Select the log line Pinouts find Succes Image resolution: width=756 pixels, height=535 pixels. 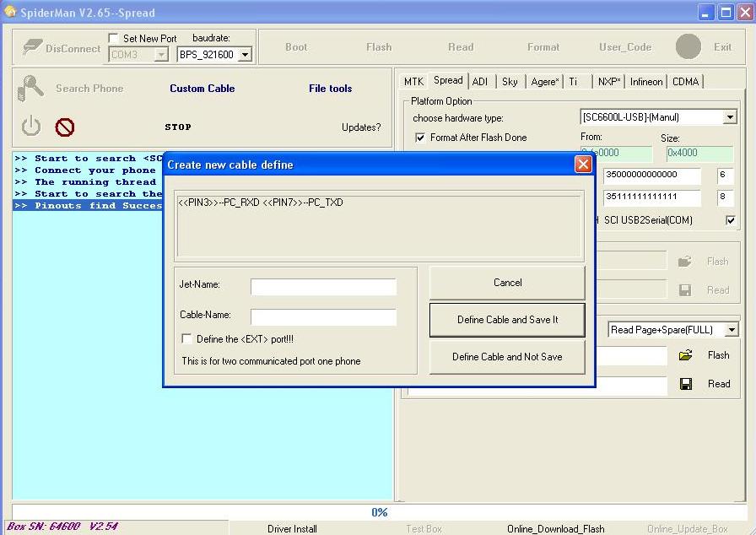[x=88, y=205]
